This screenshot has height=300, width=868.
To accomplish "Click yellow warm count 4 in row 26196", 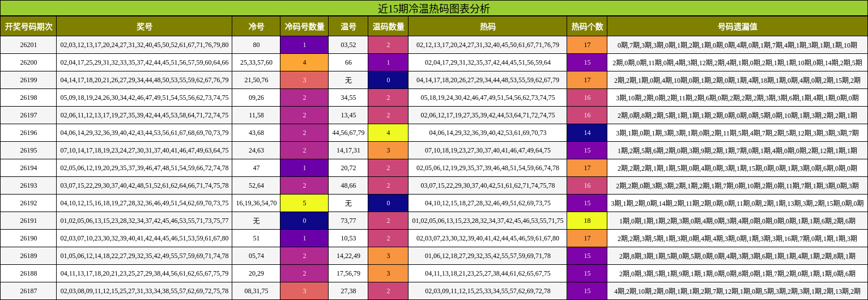I will pos(388,133).
